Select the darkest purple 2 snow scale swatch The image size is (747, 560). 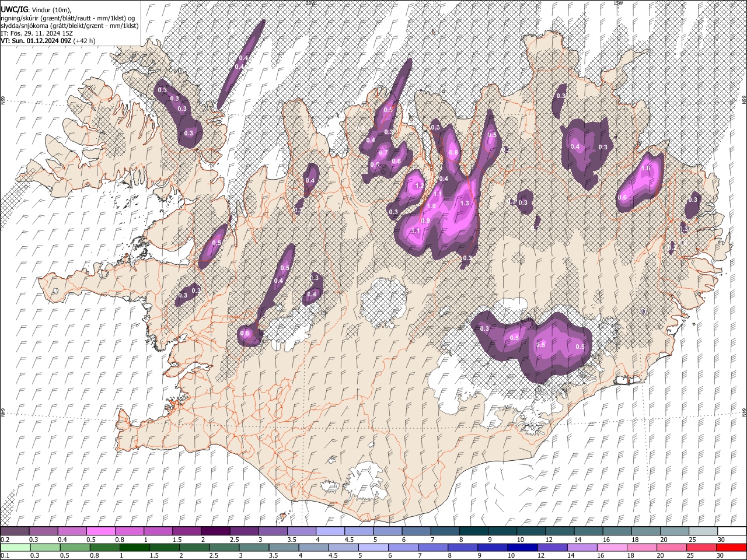215,531
